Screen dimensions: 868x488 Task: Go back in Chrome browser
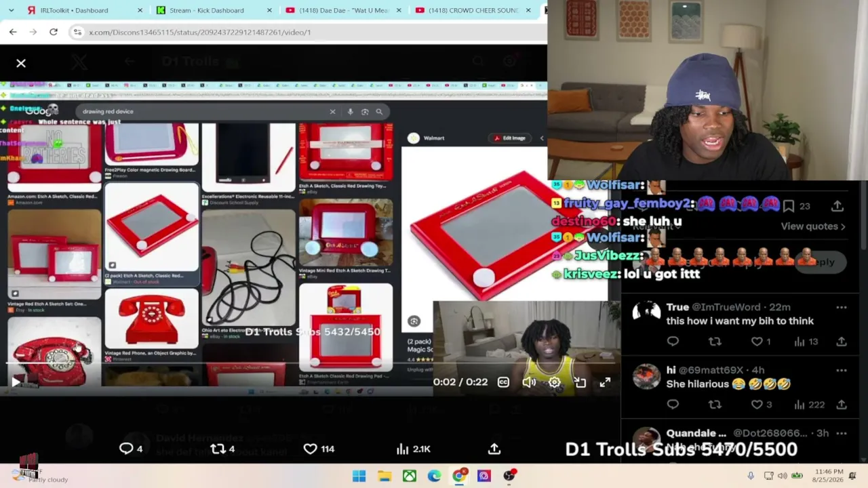click(x=13, y=32)
